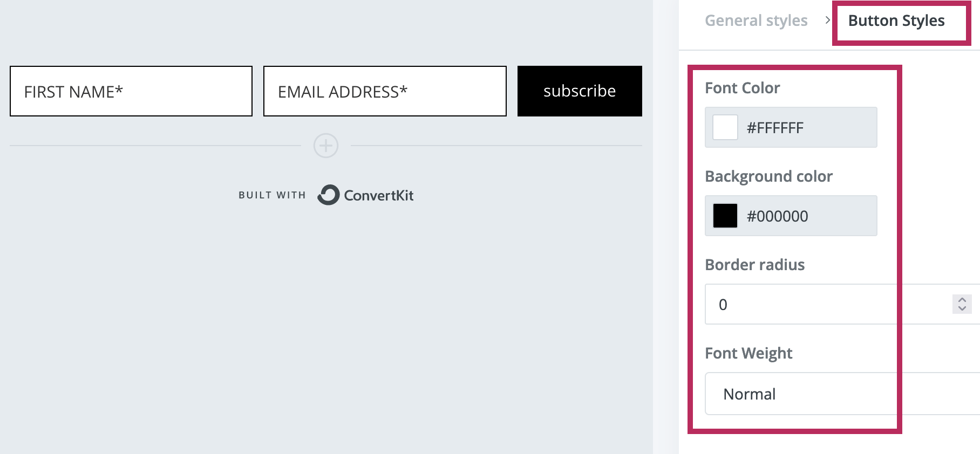This screenshot has width=980, height=454.
Task: Click the breadcrumb chevron arrow
Action: [827, 20]
